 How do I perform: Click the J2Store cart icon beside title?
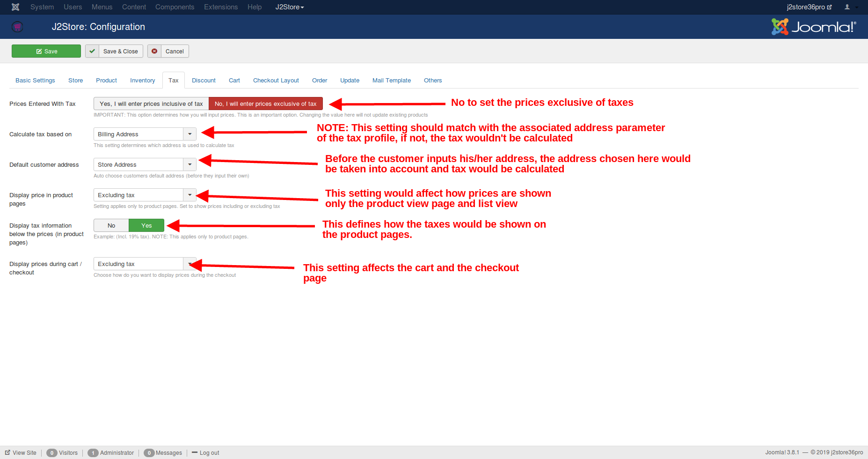tap(17, 27)
